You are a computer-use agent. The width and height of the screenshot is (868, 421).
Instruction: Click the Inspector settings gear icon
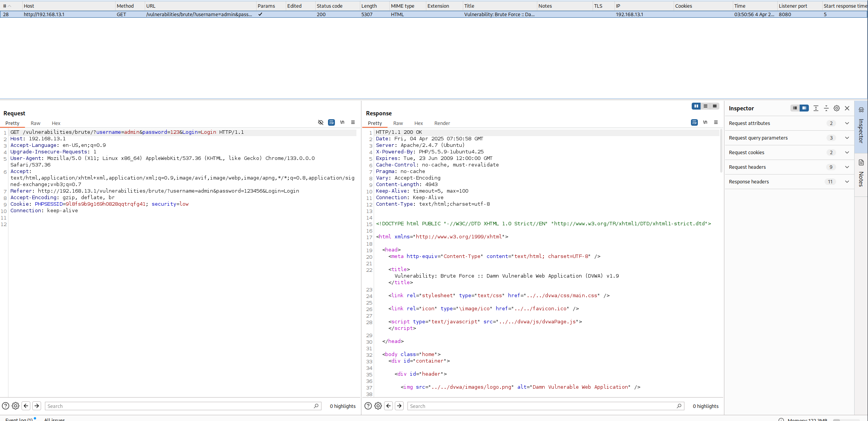[x=837, y=108]
